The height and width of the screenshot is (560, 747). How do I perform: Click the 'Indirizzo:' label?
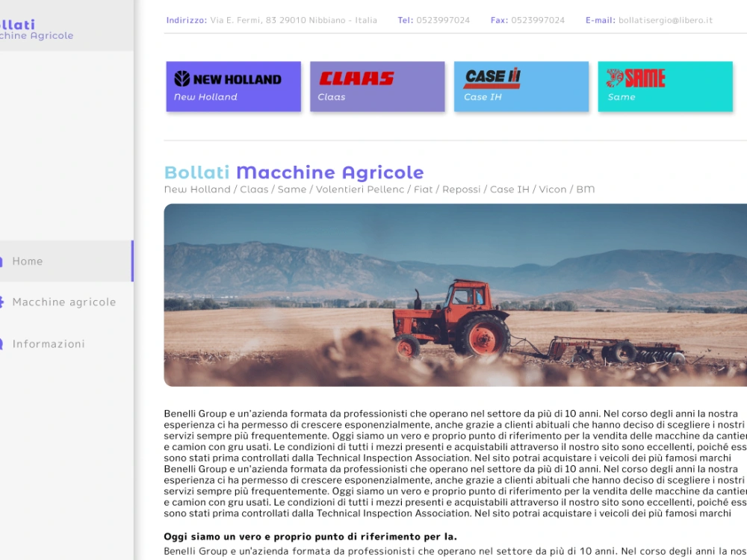[x=187, y=20]
